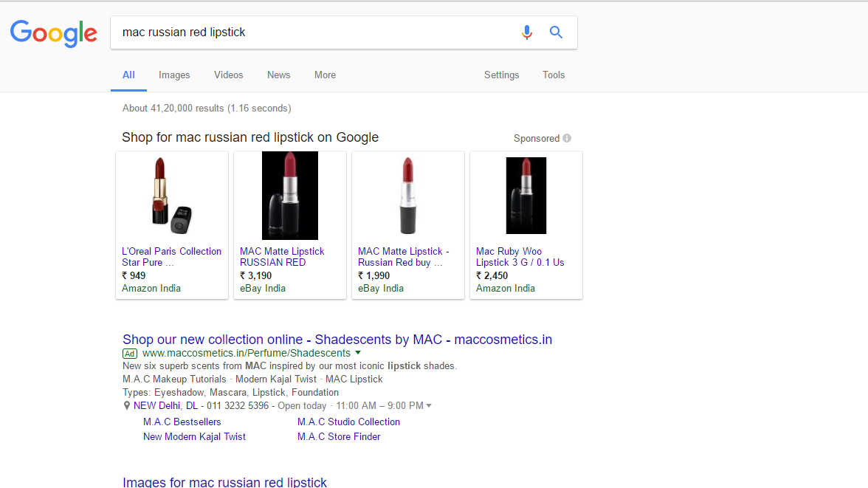Open the Shadescents by MAC ad link
The height and width of the screenshot is (488, 868).
click(x=337, y=340)
